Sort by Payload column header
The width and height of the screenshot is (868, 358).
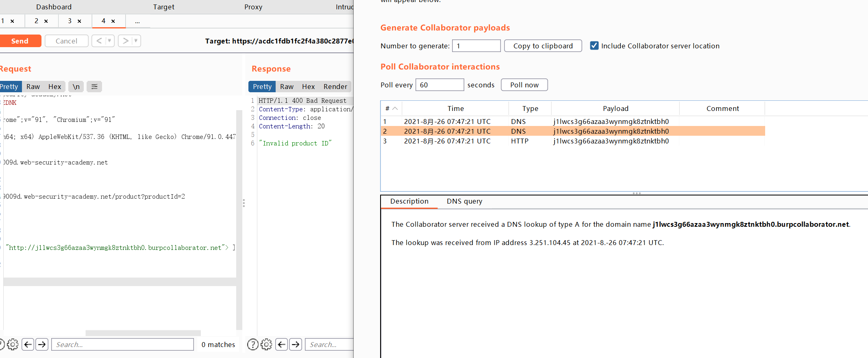pyautogui.click(x=616, y=108)
